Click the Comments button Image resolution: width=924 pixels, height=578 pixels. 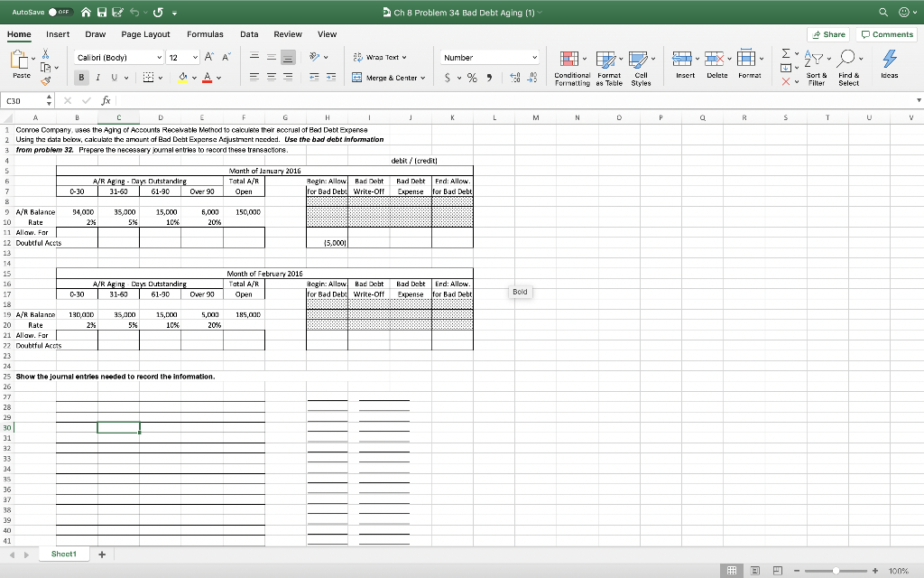(887, 34)
